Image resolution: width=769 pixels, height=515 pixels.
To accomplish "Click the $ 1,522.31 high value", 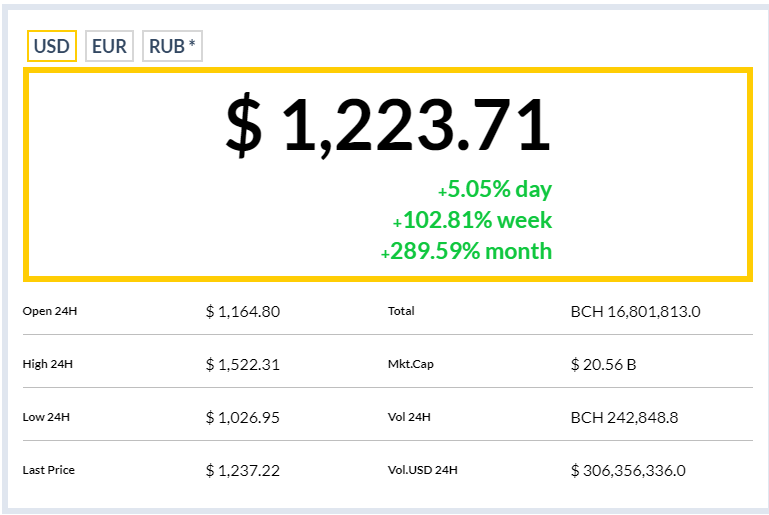I will pyautogui.click(x=243, y=364).
